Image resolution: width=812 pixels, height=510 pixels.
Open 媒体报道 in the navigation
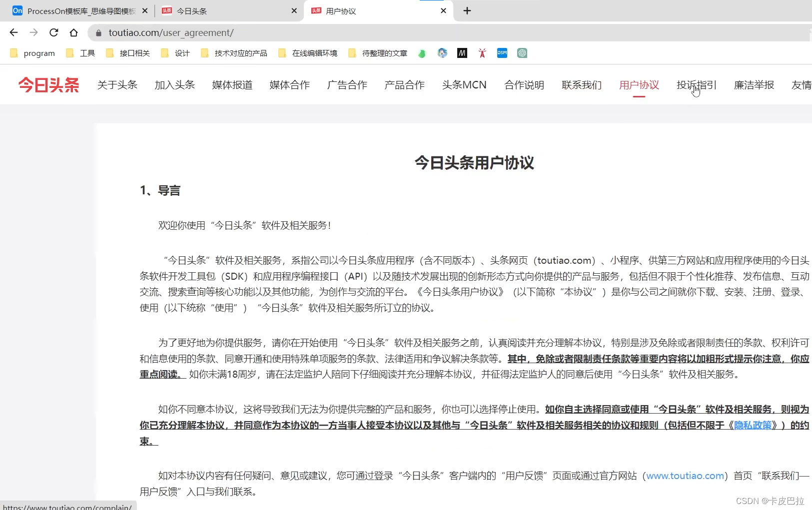tap(232, 85)
